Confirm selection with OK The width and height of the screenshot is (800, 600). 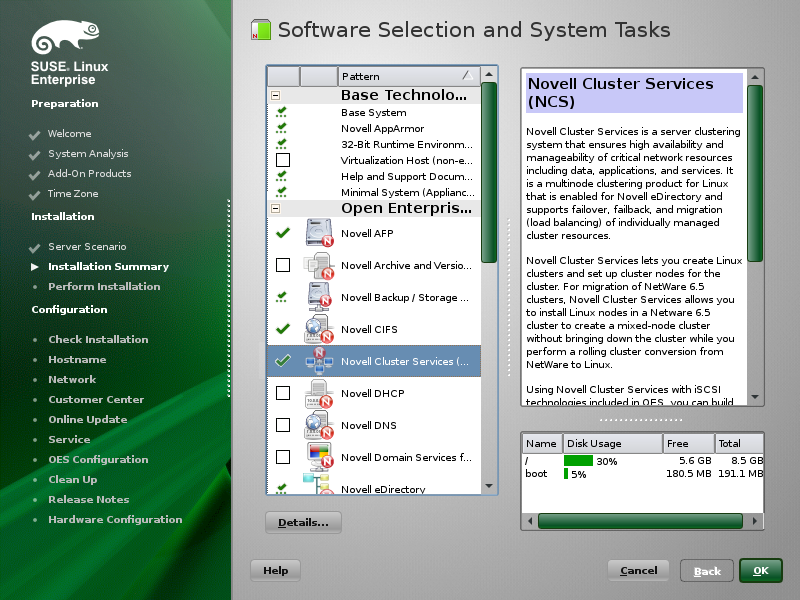761,570
